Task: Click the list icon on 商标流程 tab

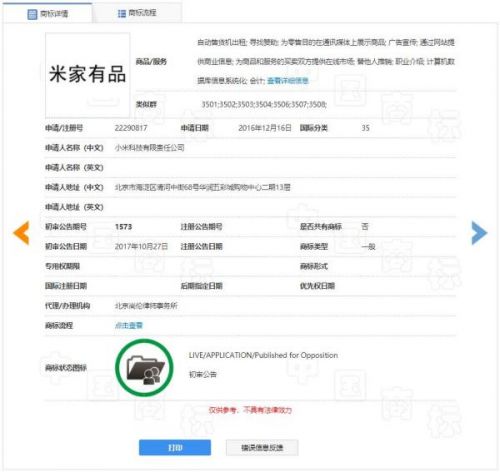Action: pos(122,13)
